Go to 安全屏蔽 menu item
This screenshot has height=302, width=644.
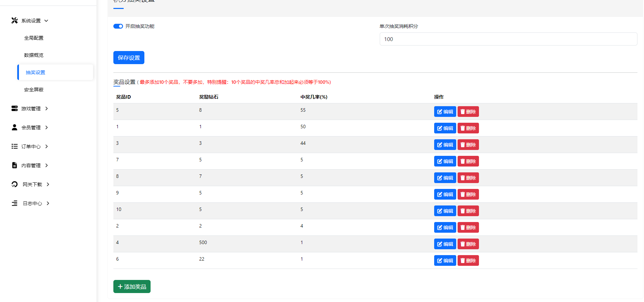point(34,90)
